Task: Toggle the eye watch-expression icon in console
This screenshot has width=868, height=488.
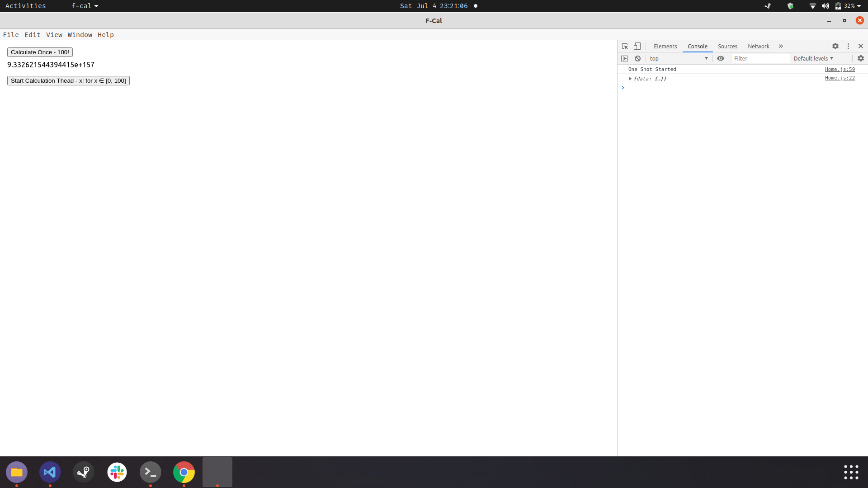Action: (x=721, y=58)
